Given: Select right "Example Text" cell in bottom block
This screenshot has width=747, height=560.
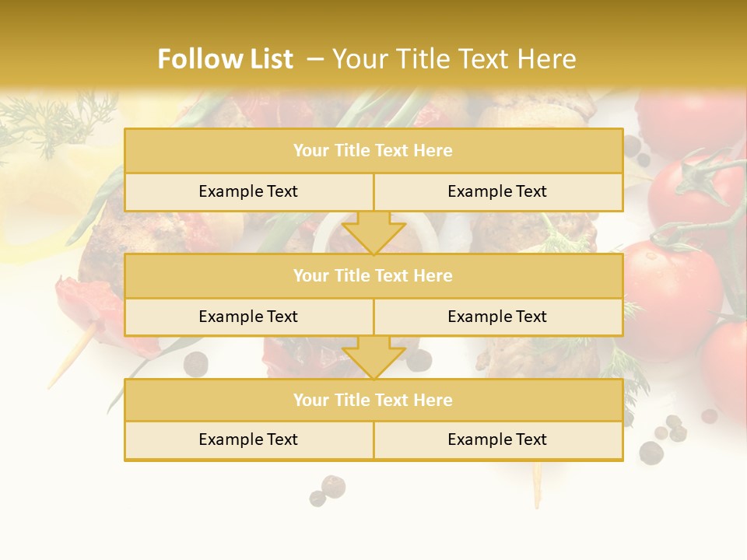Looking at the screenshot, I should tap(497, 439).
